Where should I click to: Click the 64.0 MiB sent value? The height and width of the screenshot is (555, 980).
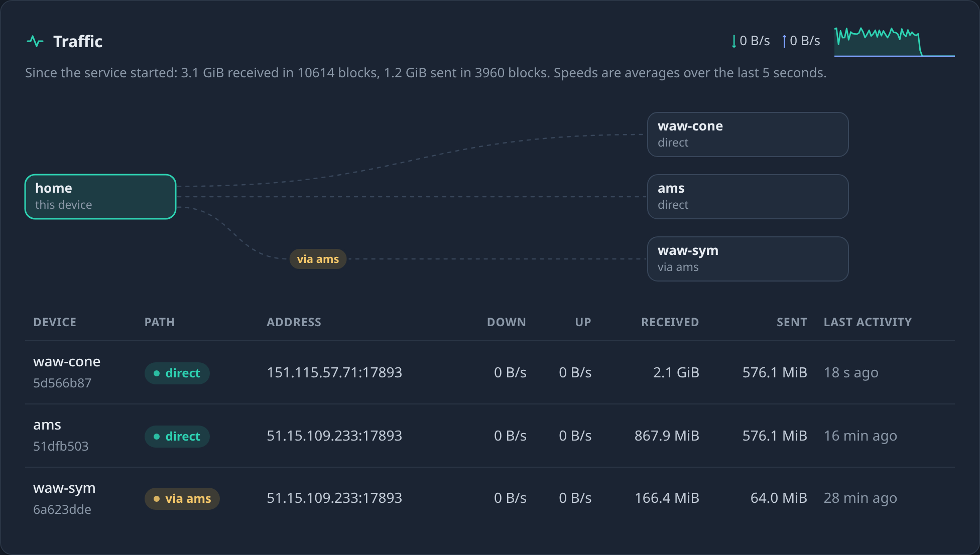click(x=779, y=498)
